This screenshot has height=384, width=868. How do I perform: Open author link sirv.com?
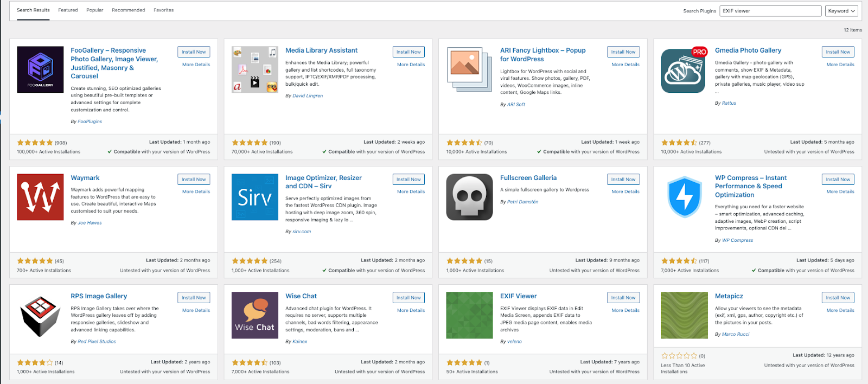tap(302, 232)
